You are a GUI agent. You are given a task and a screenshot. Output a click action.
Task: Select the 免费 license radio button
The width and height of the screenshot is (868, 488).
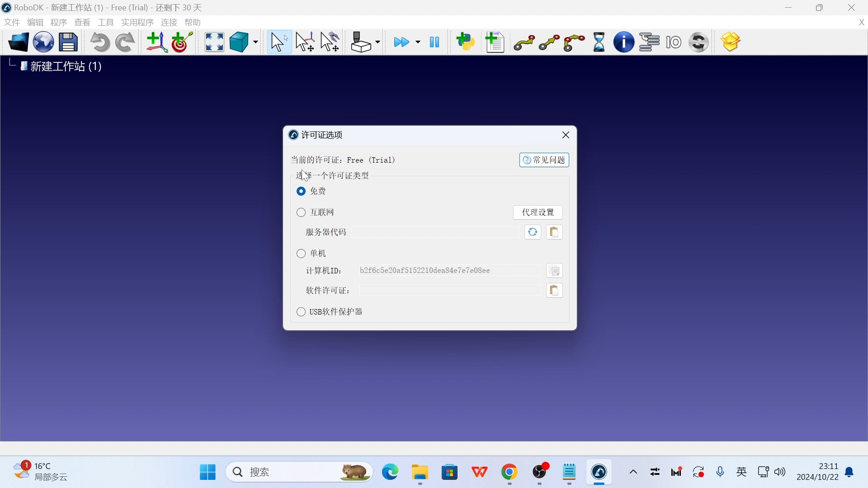point(301,191)
